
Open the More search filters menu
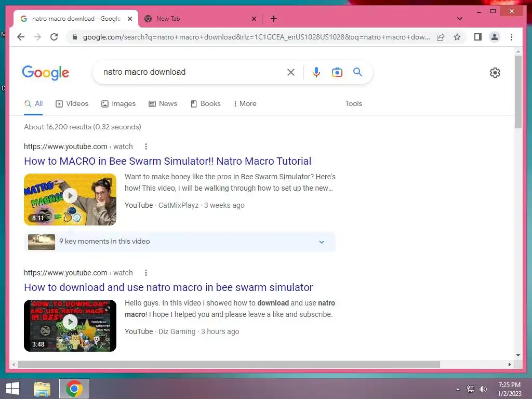tap(245, 103)
